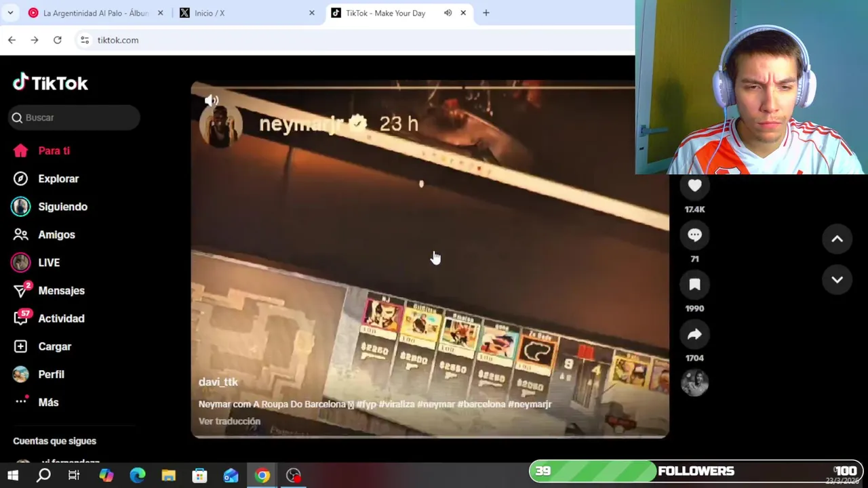Open a new browser tab
The width and height of the screenshot is (868, 488).
click(486, 13)
